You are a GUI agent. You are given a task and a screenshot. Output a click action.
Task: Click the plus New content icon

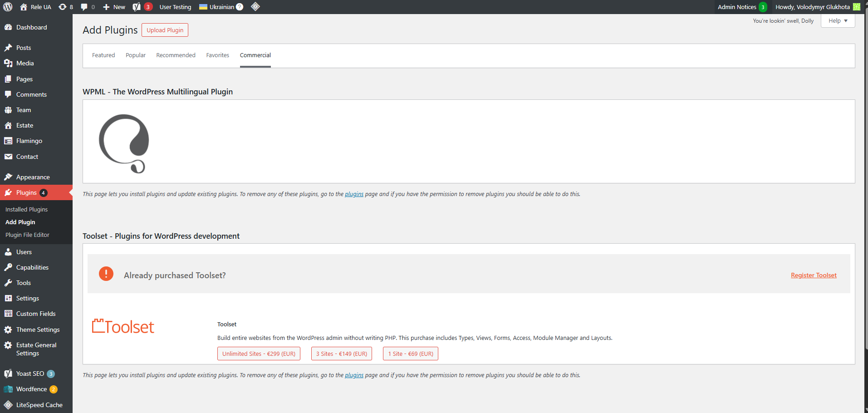pos(106,7)
